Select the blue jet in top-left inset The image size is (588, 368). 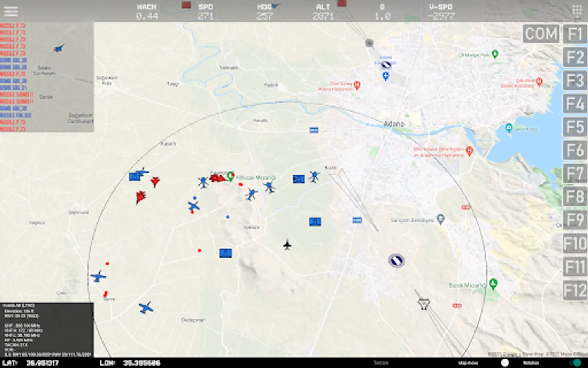click(x=59, y=48)
